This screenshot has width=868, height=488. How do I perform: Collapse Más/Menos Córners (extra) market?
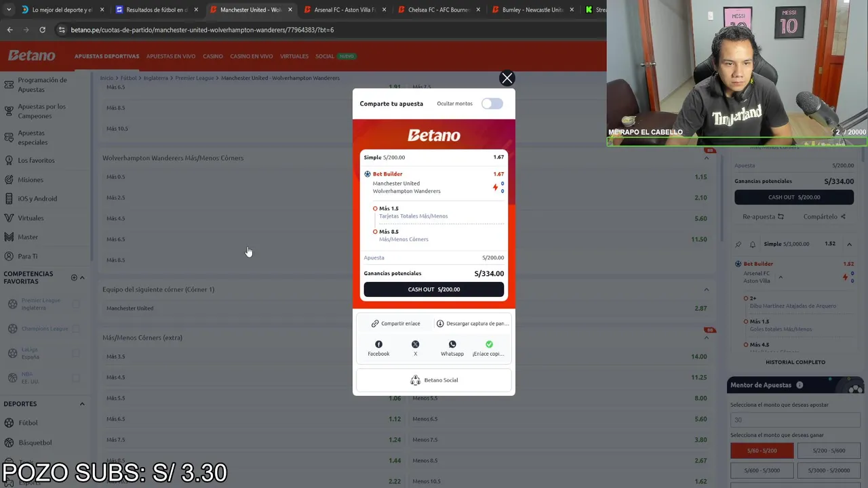click(x=706, y=338)
